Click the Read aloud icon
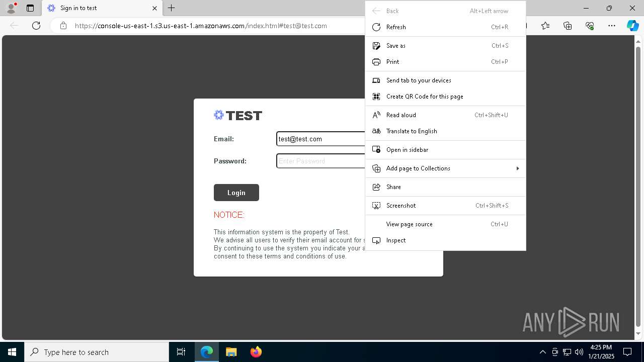 [x=376, y=115]
